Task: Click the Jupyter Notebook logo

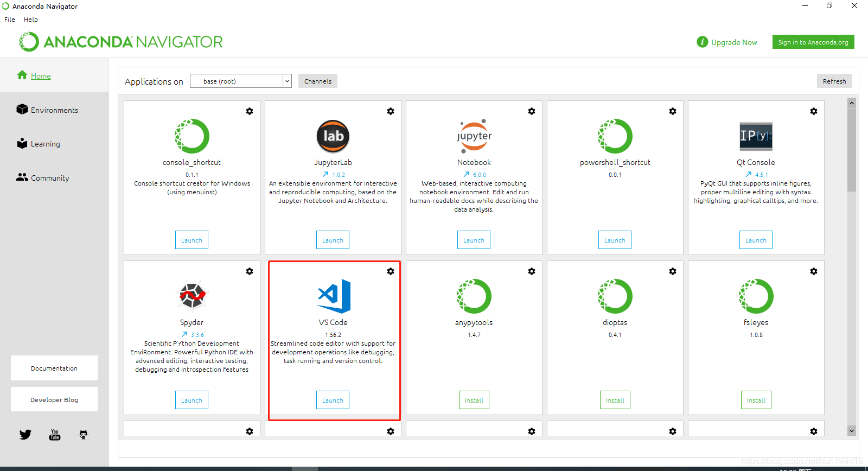Action: point(474,136)
